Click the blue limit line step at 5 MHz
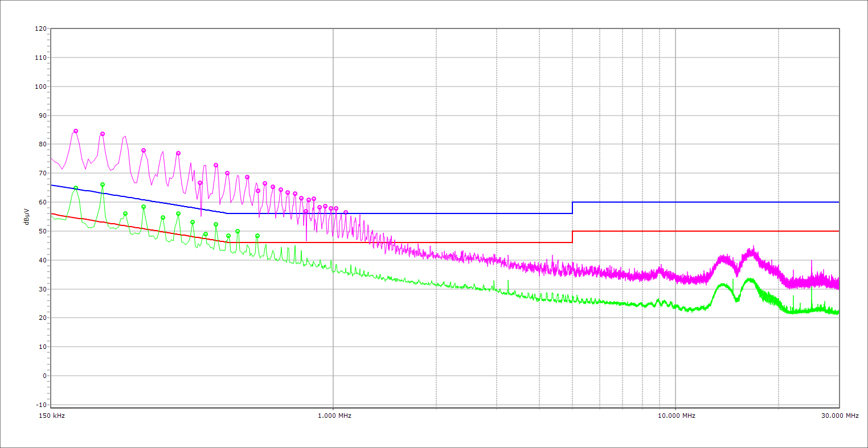This screenshot has height=448, width=868. [x=572, y=208]
